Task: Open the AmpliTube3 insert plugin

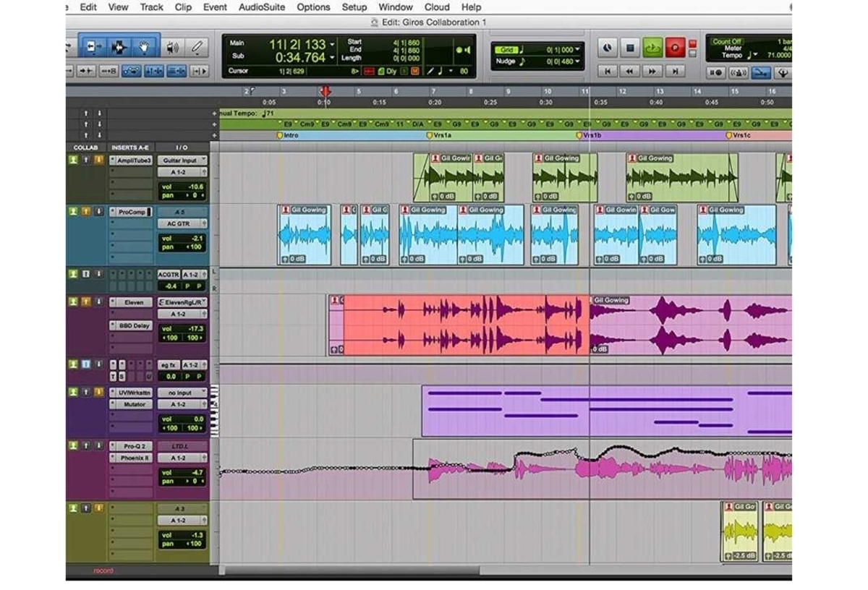Action: pyautogui.click(x=133, y=161)
